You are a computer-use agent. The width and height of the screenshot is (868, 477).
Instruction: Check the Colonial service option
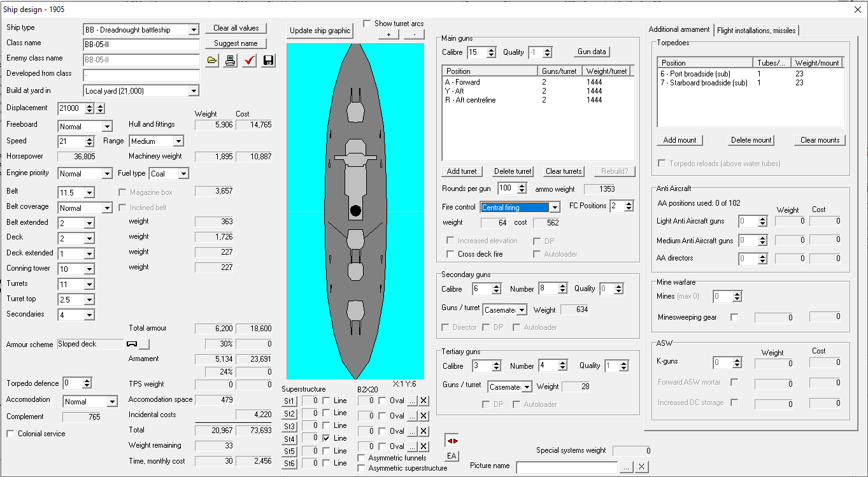[11, 434]
